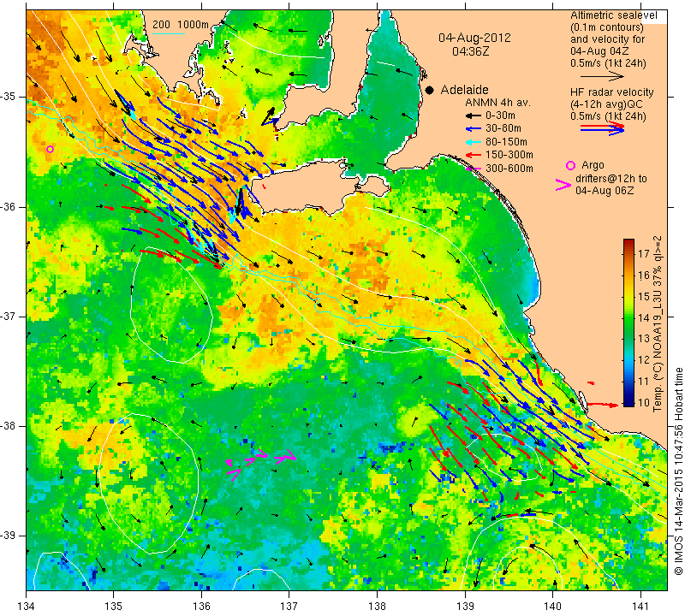Click the cyan 80-150m legend arrow

473,142
